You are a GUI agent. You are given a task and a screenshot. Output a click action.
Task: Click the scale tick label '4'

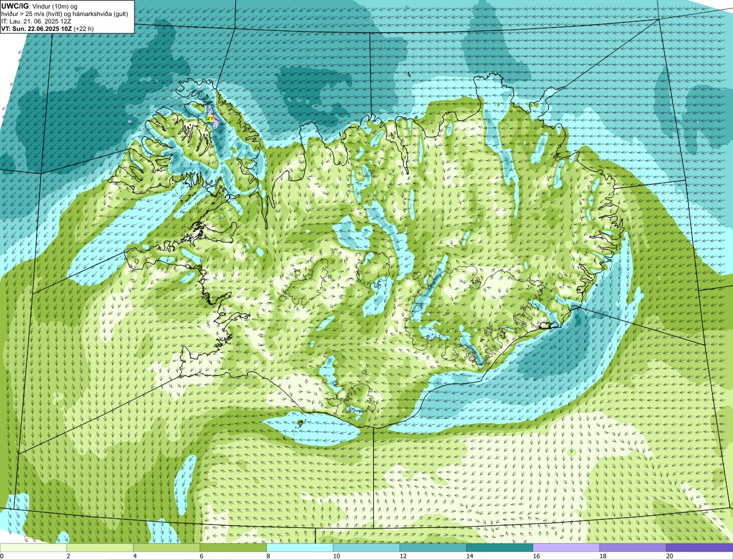pos(135,556)
